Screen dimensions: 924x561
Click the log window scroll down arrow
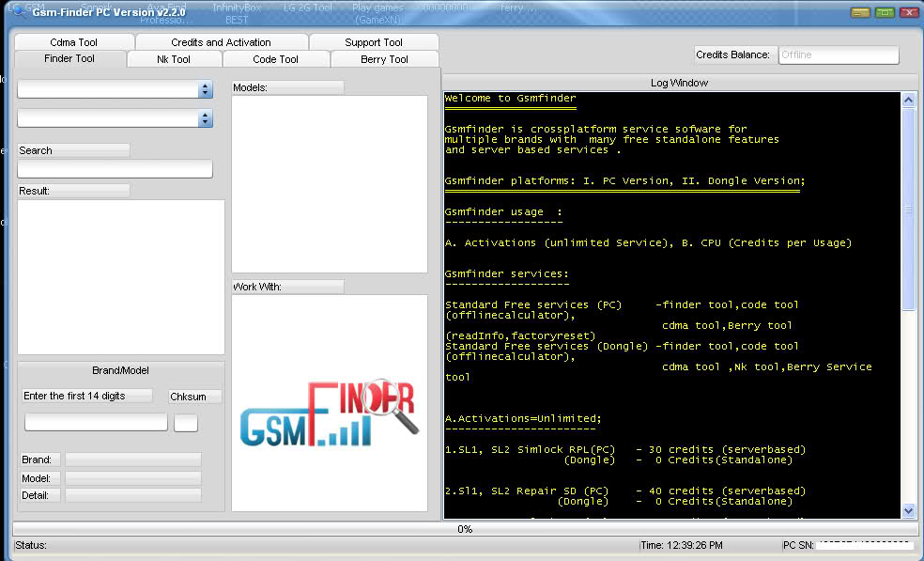908,511
